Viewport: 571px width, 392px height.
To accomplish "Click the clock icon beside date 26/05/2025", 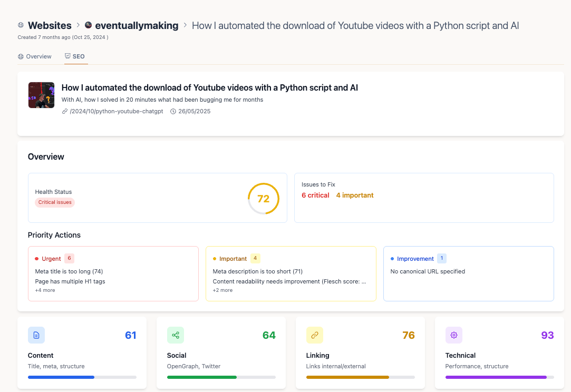I will (173, 112).
